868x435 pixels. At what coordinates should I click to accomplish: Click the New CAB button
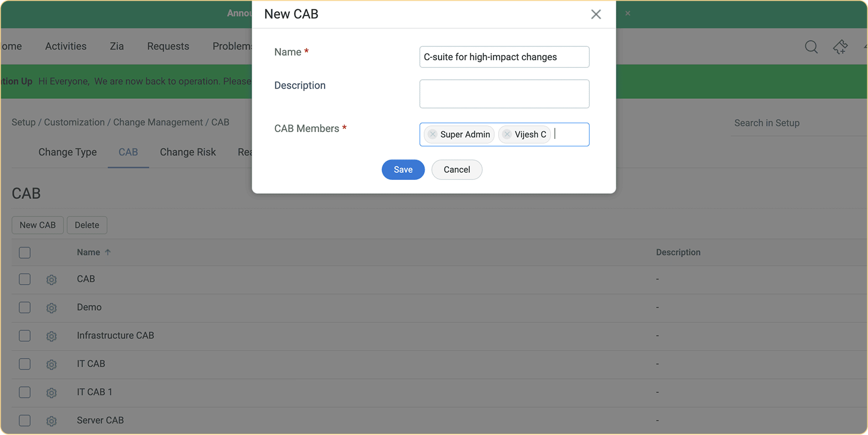[x=37, y=225]
